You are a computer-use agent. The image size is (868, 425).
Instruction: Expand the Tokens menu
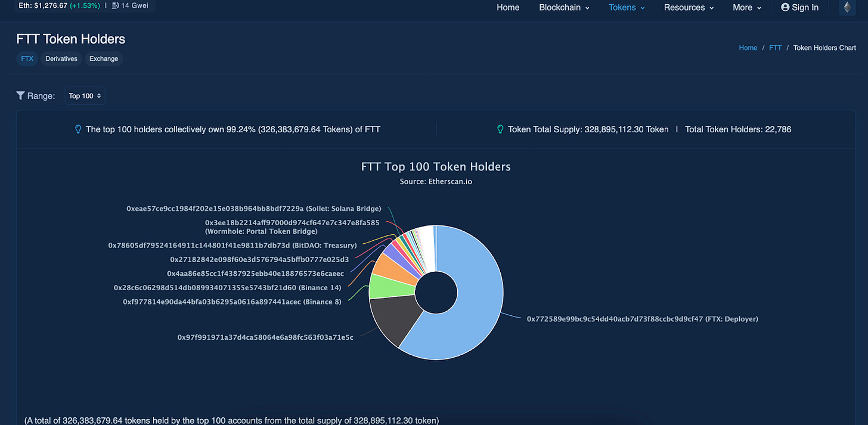pyautogui.click(x=627, y=7)
